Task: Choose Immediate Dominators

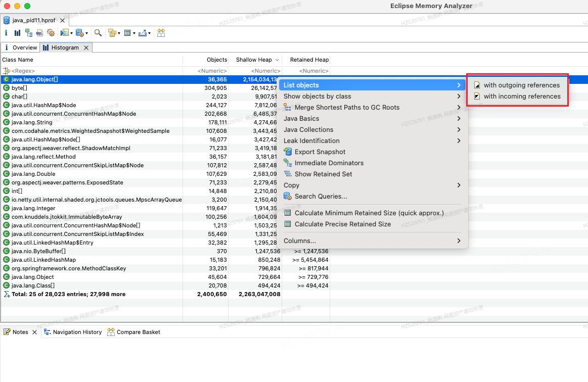Action: [x=373, y=163]
